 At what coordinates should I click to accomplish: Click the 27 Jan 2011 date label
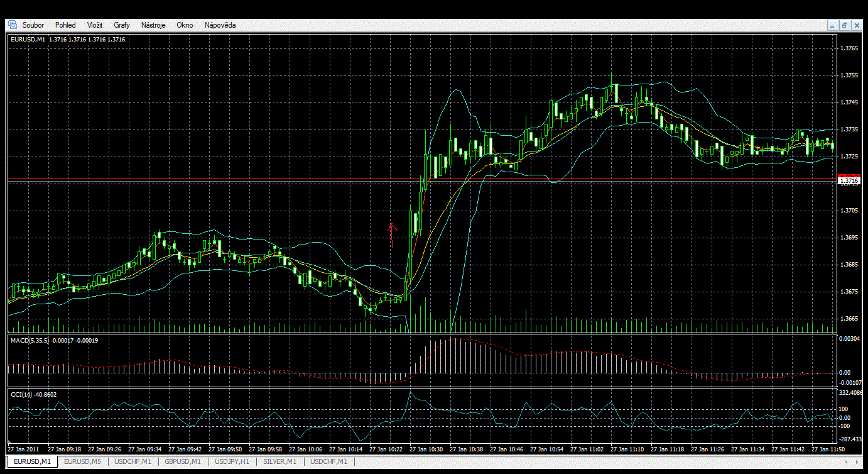point(23,449)
